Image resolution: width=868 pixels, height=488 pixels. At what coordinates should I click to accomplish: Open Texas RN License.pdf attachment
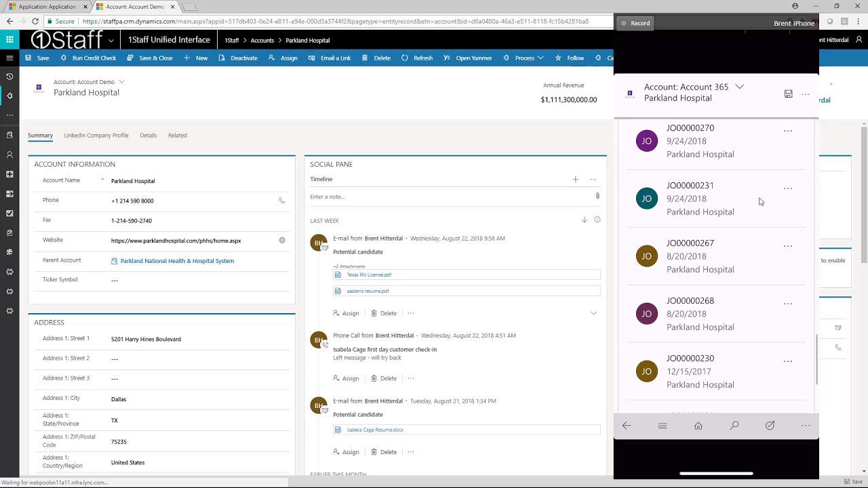(369, 275)
